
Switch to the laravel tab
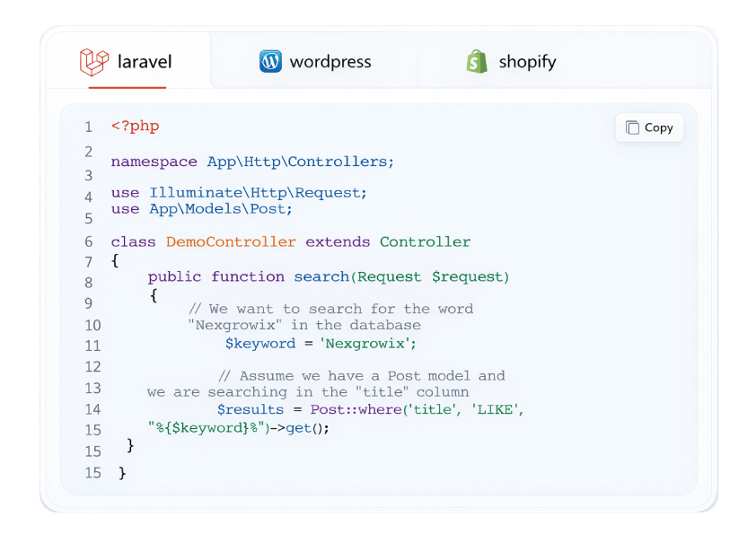[x=144, y=62]
